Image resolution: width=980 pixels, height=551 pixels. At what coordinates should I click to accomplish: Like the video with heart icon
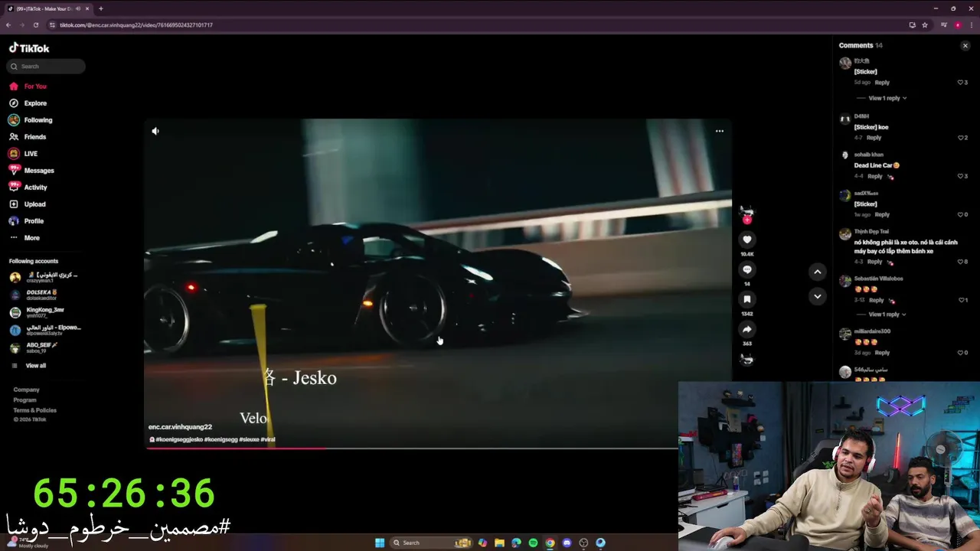(x=747, y=240)
